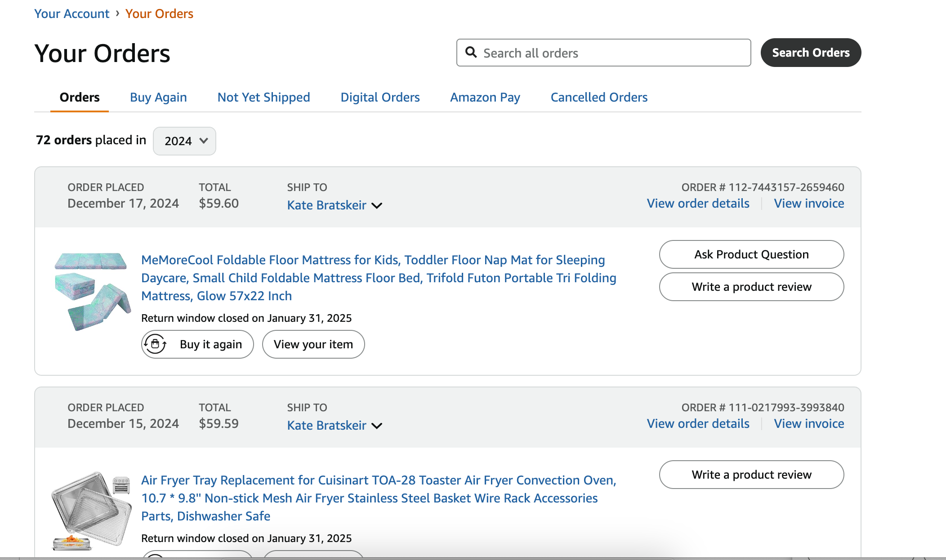Click the air fryer tray thumbnail

(x=92, y=511)
